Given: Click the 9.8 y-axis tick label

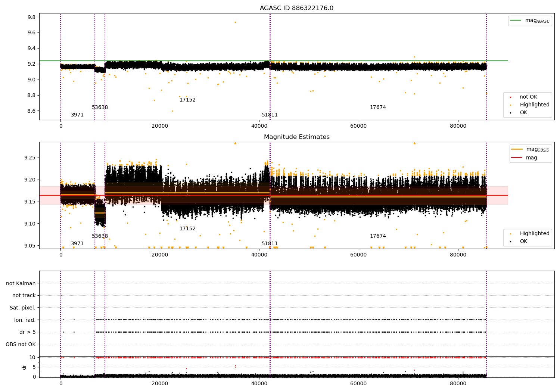Looking at the screenshot, I should tap(32, 17).
